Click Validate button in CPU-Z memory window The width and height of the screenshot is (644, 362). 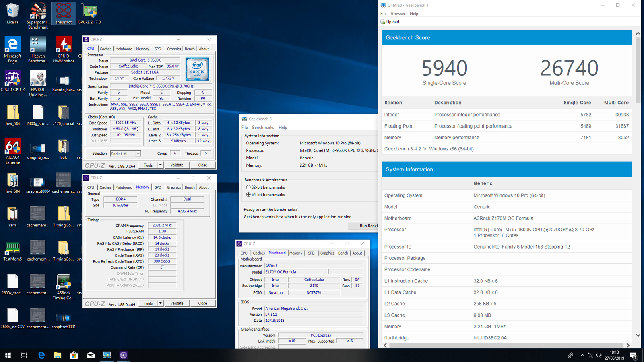point(177,303)
